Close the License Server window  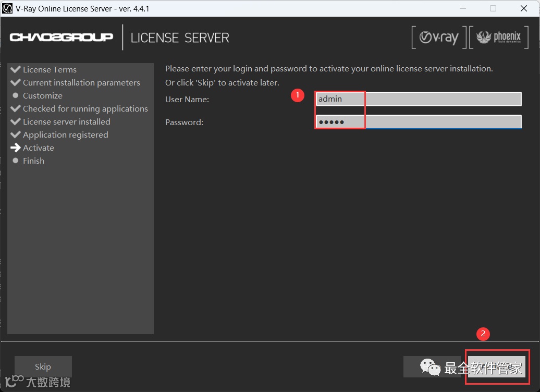[x=524, y=8]
